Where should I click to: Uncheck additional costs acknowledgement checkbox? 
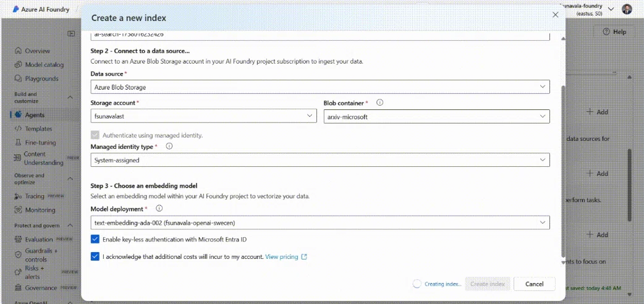tap(95, 256)
